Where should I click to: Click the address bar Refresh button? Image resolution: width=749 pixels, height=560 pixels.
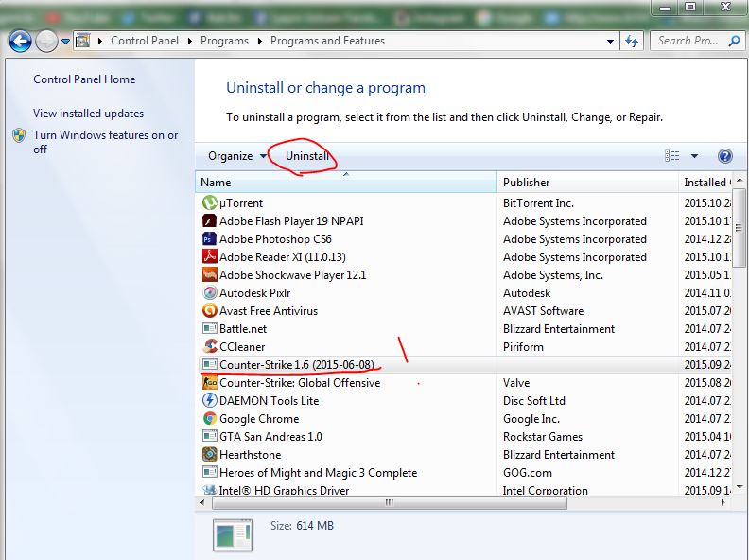[632, 41]
